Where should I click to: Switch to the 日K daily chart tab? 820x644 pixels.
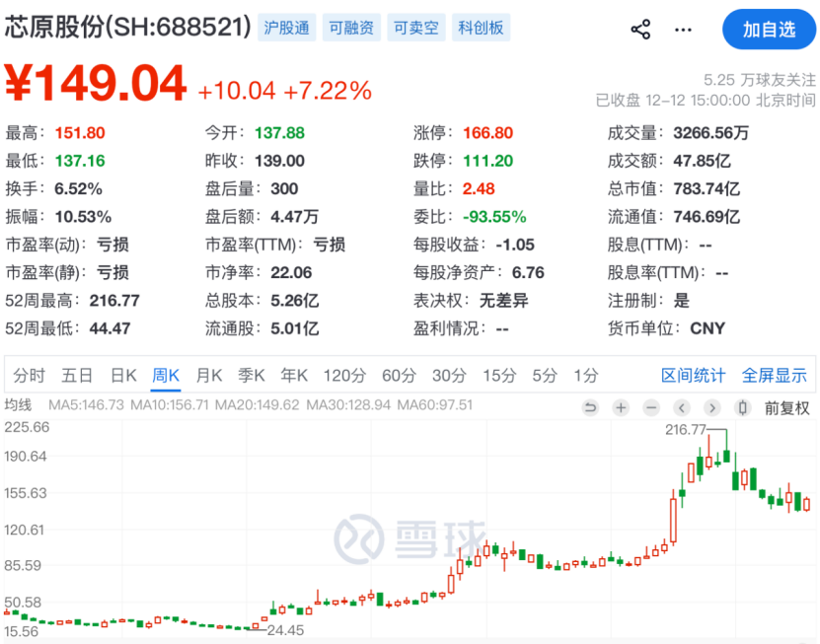(x=119, y=375)
